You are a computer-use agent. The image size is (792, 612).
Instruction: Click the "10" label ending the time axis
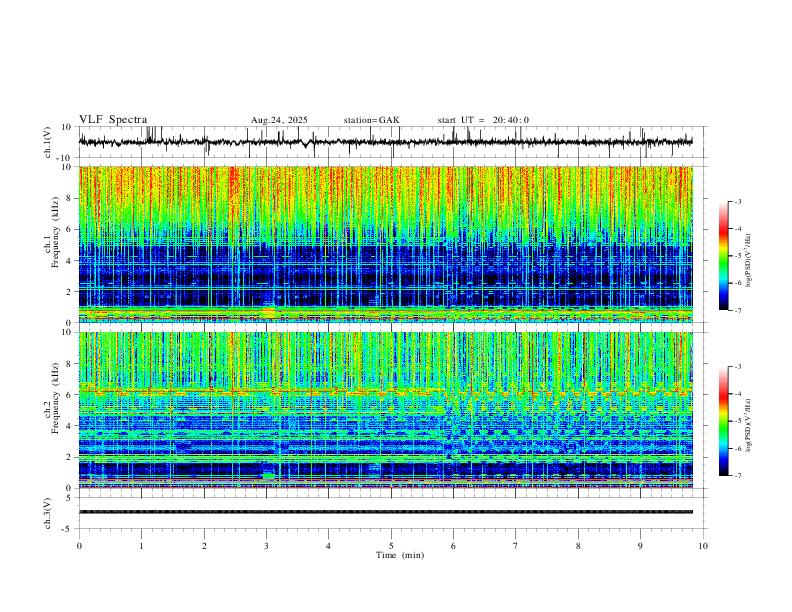[x=703, y=546]
